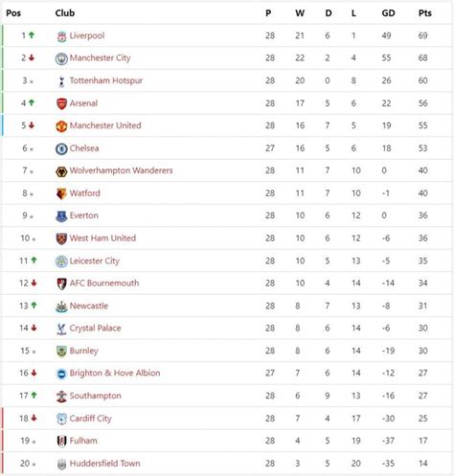Sort table by the GD column header
Image resolution: width=454 pixels, height=476 pixels.
pyautogui.click(x=388, y=13)
